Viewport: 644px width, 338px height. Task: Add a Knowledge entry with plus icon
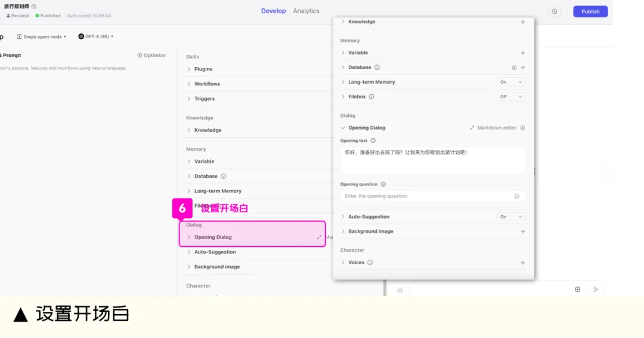(523, 22)
